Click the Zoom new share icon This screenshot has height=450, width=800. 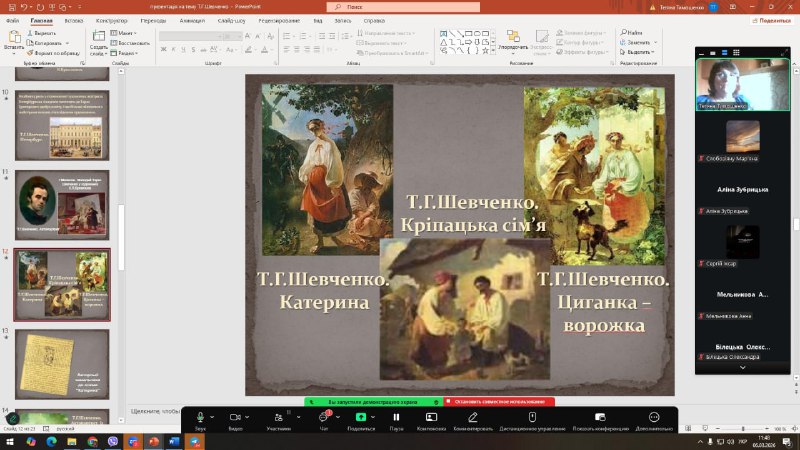click(360, 417)
